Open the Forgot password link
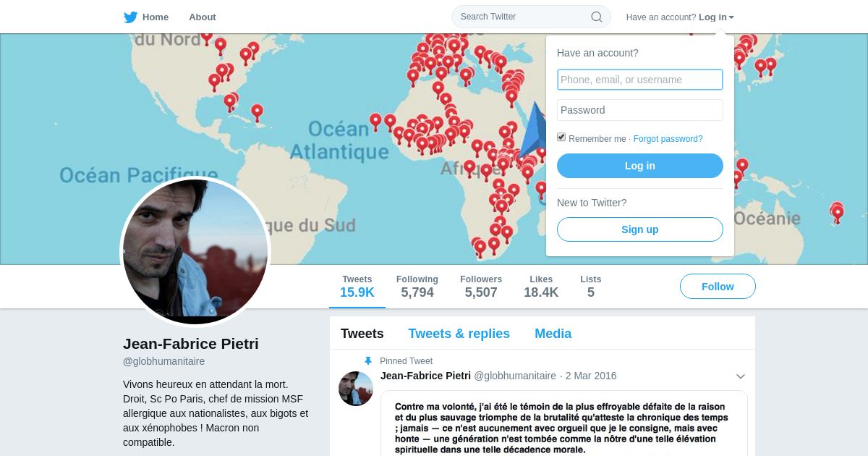The width and height of the screenshot is (868, 456). [x=668, y=139]
